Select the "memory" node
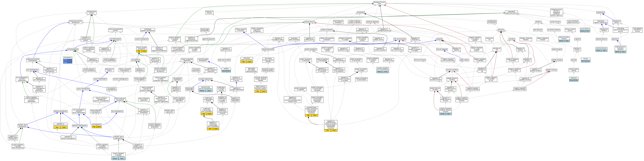Screen dimensions: 644x161 585,59
